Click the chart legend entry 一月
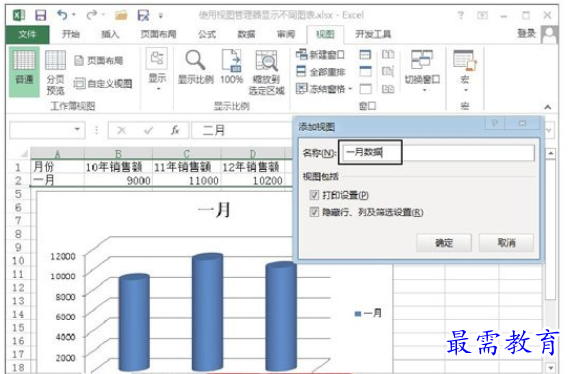The height and width of the screenshot is (374, 568). click(368, 313)
